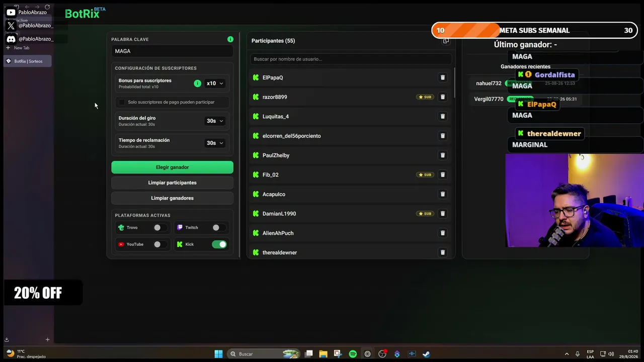Viewport: 644px width, 362px height.
Task: Click info icon next to Bonus para suscriptores
Action: point(197,83)
